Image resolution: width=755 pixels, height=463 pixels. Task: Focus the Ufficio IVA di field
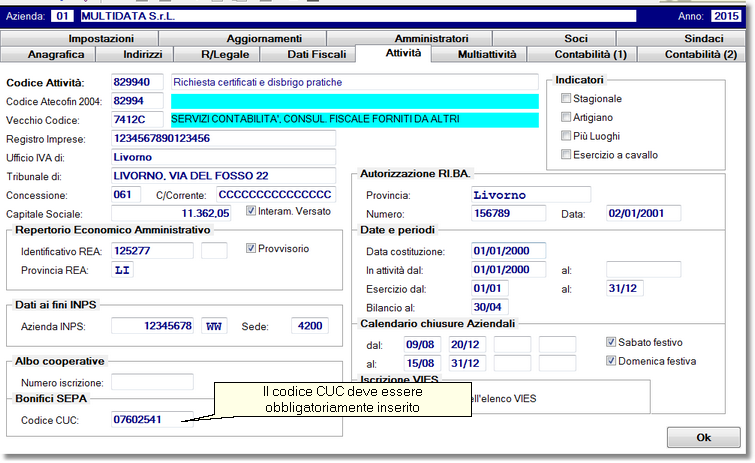(223, 157)
